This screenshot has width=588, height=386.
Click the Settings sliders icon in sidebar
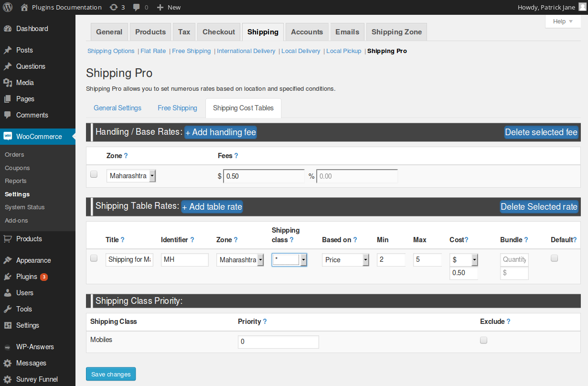(8, 325)
